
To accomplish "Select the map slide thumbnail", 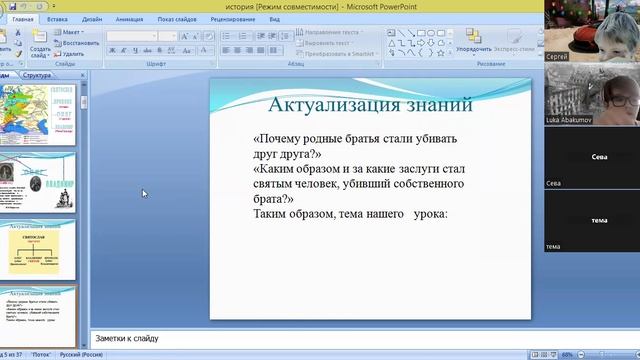I will click(x=38, y=115).
